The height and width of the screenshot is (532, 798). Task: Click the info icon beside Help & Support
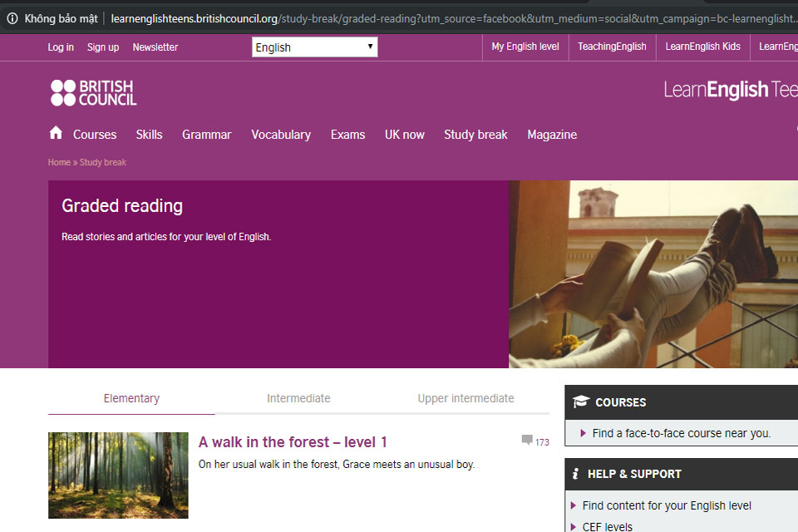(x=575, y=474)
